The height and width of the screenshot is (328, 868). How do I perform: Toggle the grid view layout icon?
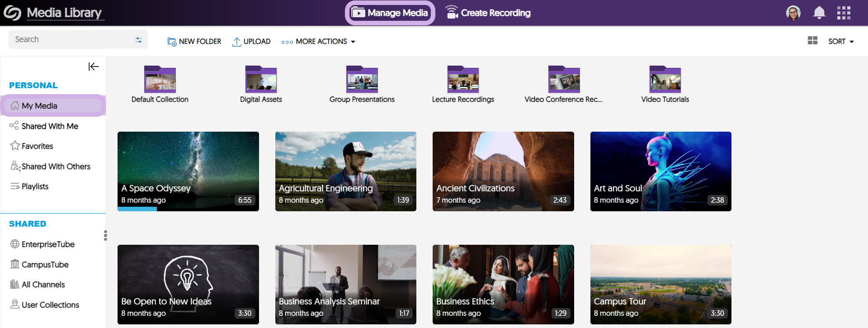click(x=812, y=41)
